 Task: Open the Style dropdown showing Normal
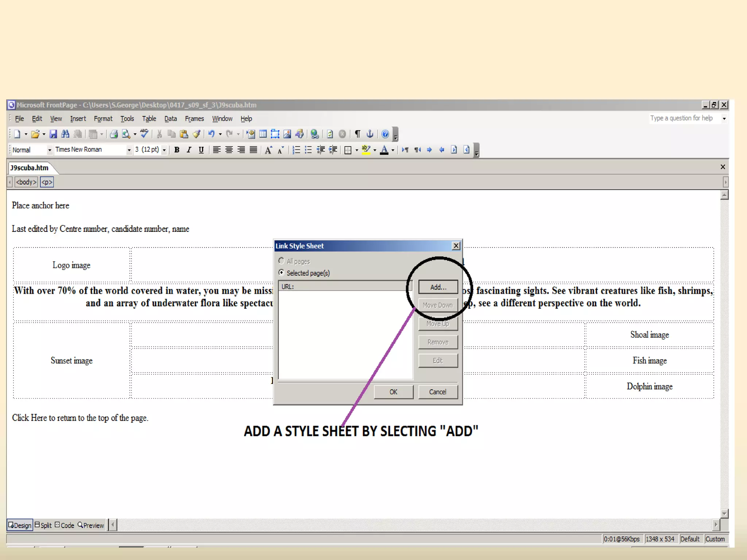pyautogui.click(x=49, y=150)
